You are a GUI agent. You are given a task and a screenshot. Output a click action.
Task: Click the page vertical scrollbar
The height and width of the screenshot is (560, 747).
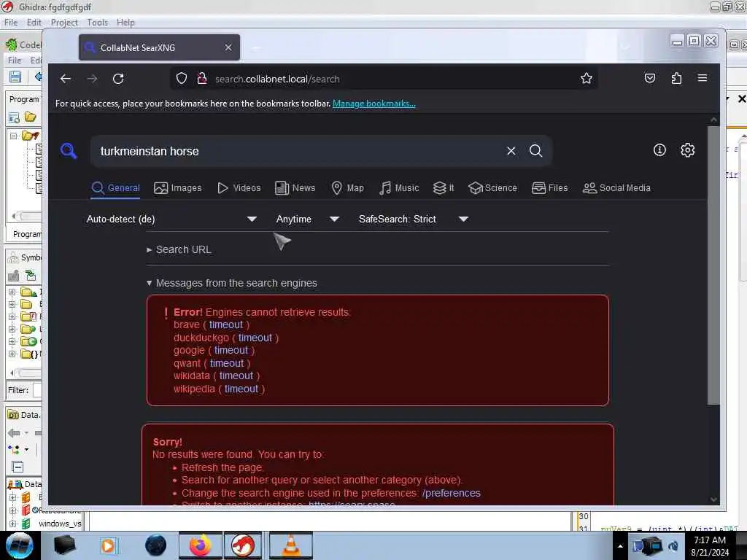[713, 264]
